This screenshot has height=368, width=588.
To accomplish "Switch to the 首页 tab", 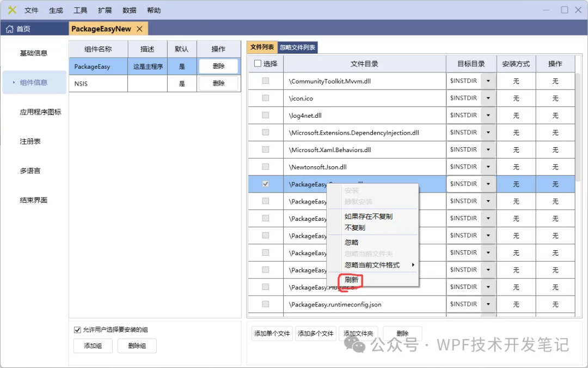I will click(x=34, y=29).
